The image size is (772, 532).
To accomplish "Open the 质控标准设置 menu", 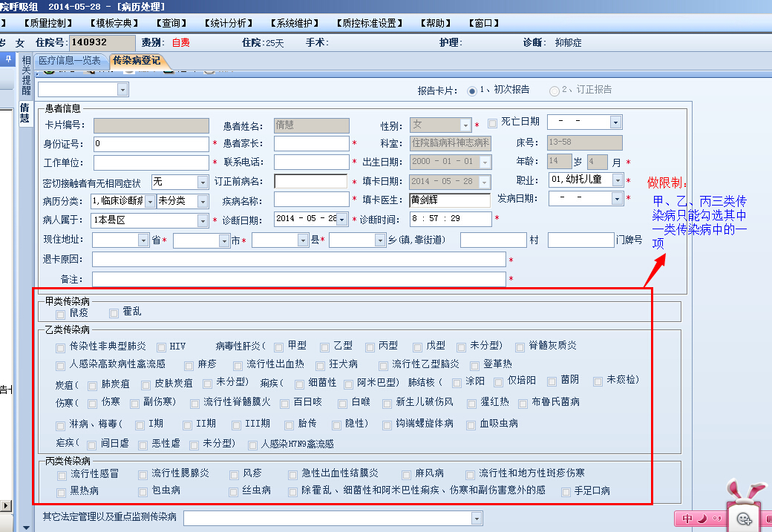I will (x=369, y=23).
